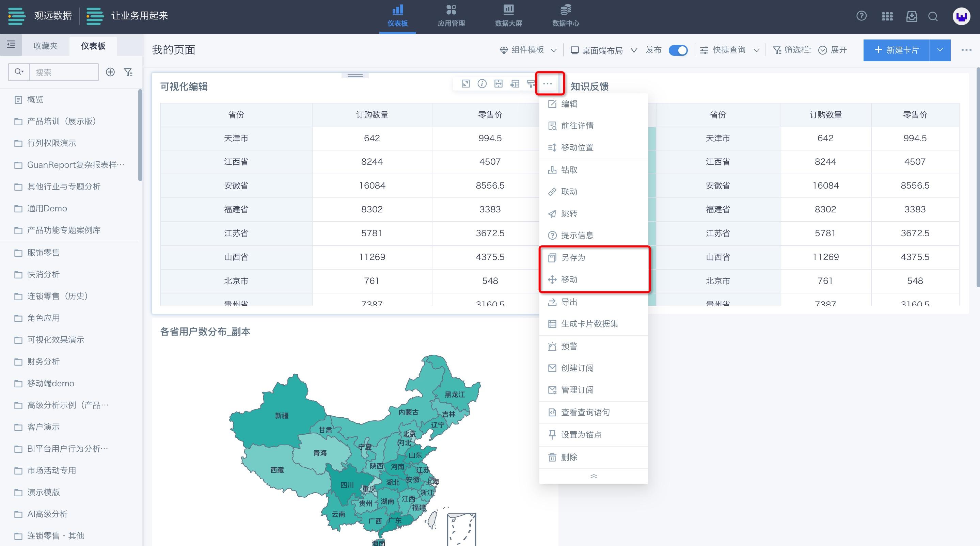980x546 pixels.
Task: Choose 跳转 from the card menu
Action: tap(594, 213)
